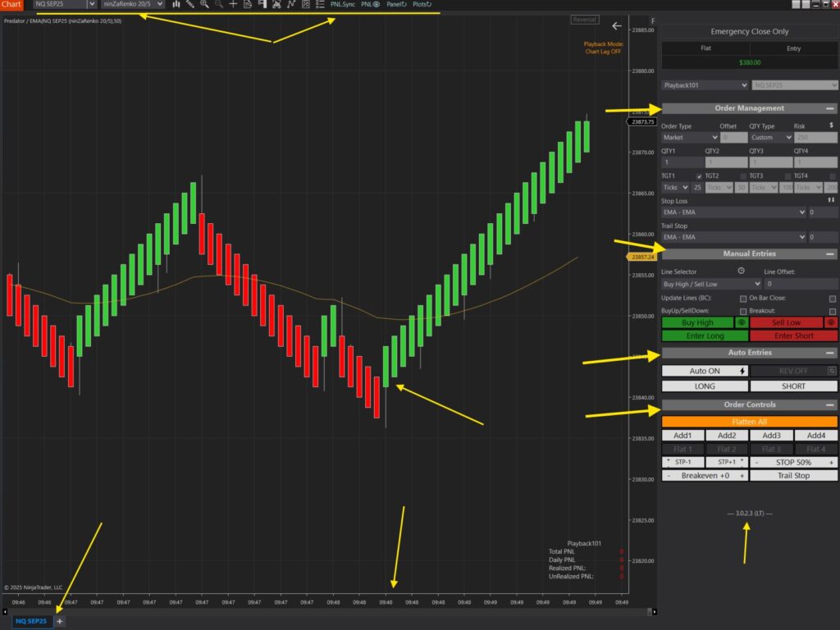The image size is (840, 630).
Task: Select the crosshair cursor tool
Action: pos(233,4)
